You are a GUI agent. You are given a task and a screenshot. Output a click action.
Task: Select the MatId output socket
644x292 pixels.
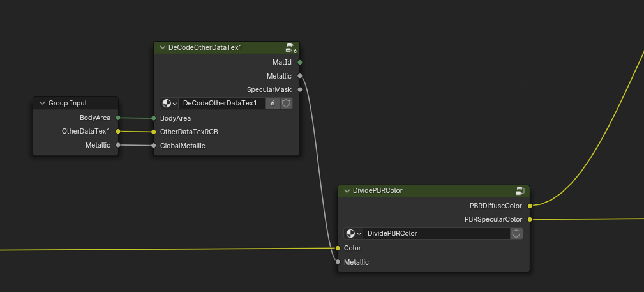point(300,63)
